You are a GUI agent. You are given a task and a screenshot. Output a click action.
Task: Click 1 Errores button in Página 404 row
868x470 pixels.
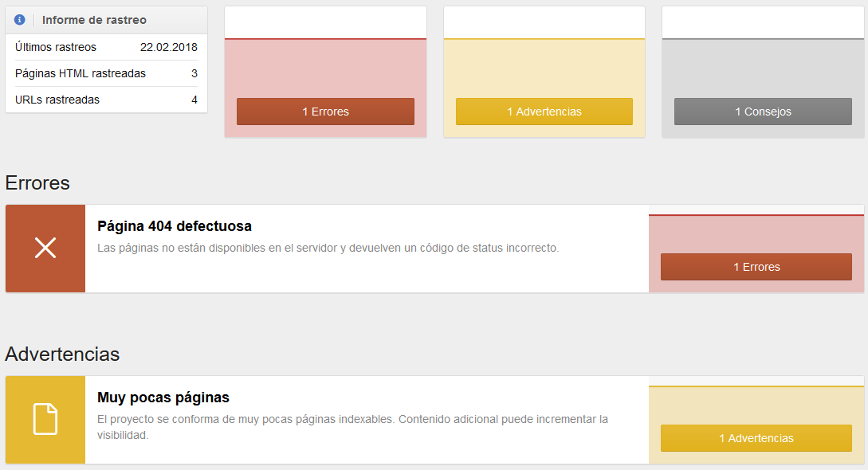(x=756, y=267)
